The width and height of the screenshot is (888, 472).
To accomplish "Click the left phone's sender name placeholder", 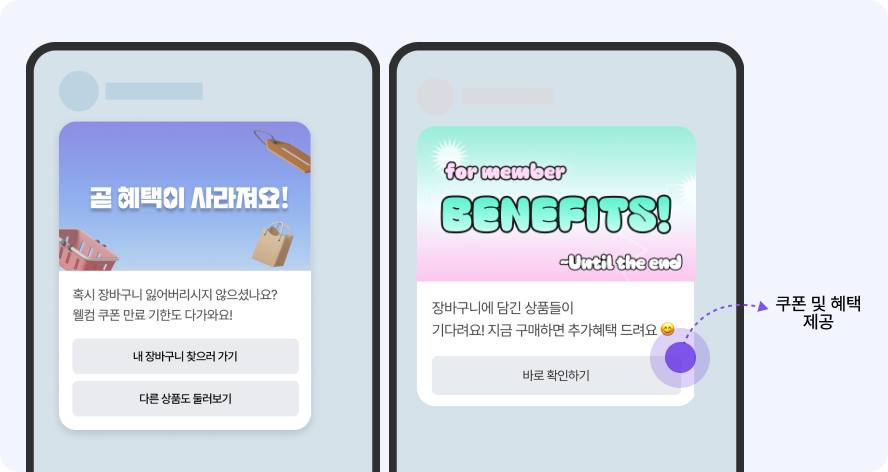I will 154,91.
